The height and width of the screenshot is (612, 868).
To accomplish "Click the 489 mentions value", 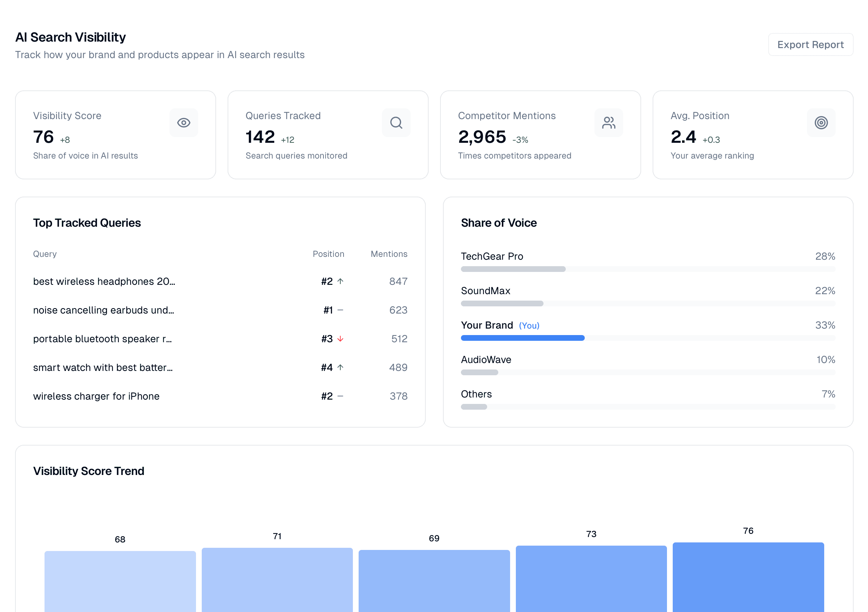I will 398,368.
